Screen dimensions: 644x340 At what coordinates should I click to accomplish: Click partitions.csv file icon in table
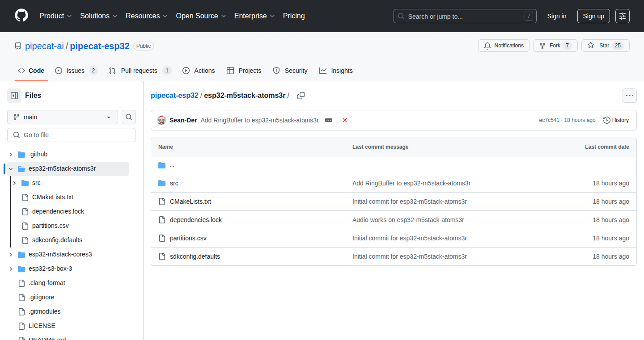coord(162,238)
